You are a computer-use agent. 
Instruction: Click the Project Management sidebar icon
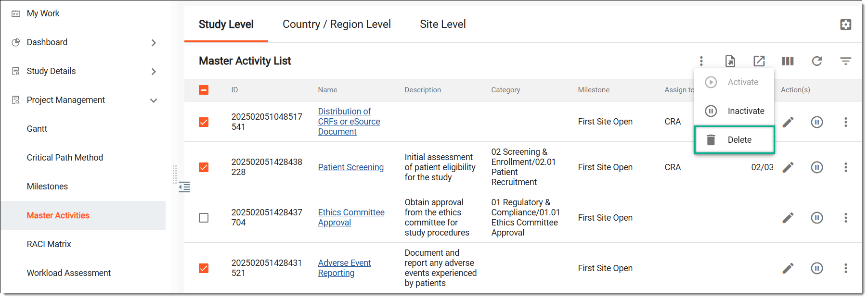click(16, 100)
